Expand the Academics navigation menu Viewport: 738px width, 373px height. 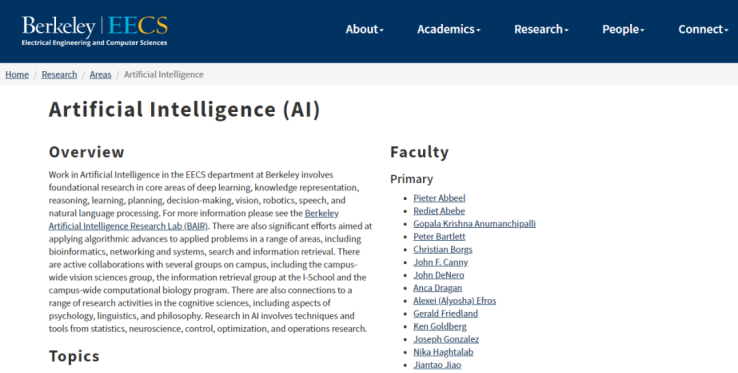(449, 29)
